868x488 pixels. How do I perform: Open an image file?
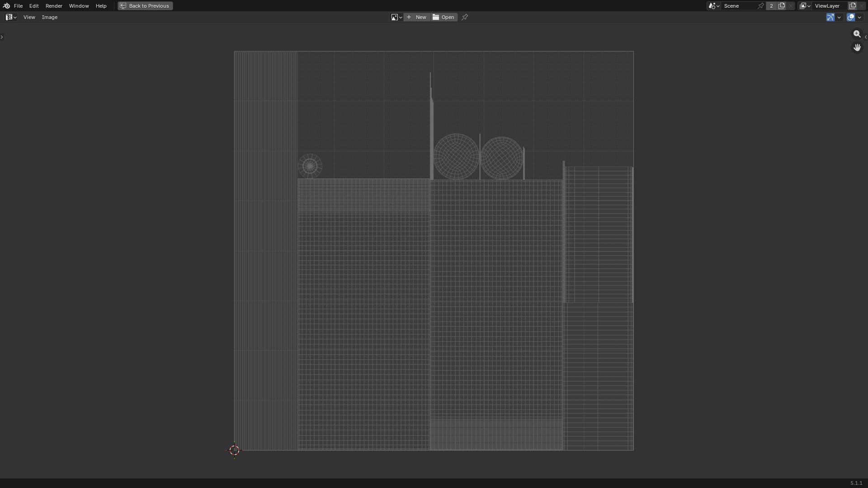[x=443, y=17]
